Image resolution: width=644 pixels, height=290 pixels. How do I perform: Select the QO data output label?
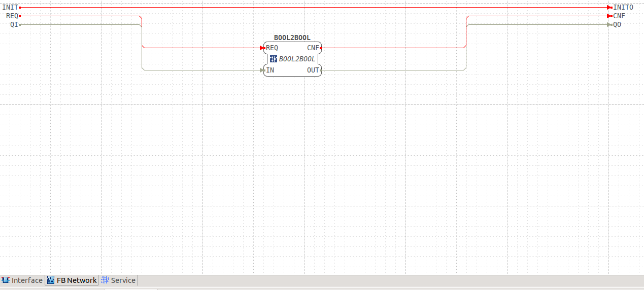pos(617,24)
